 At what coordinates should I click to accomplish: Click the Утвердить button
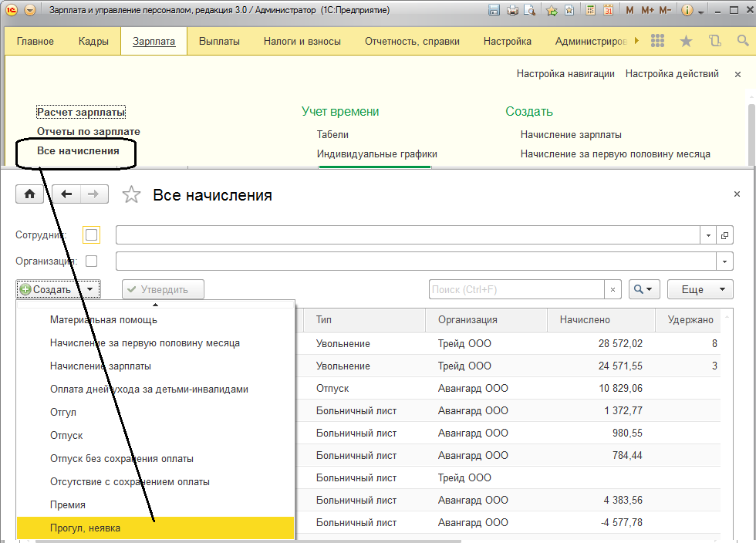tap(163, 289)
